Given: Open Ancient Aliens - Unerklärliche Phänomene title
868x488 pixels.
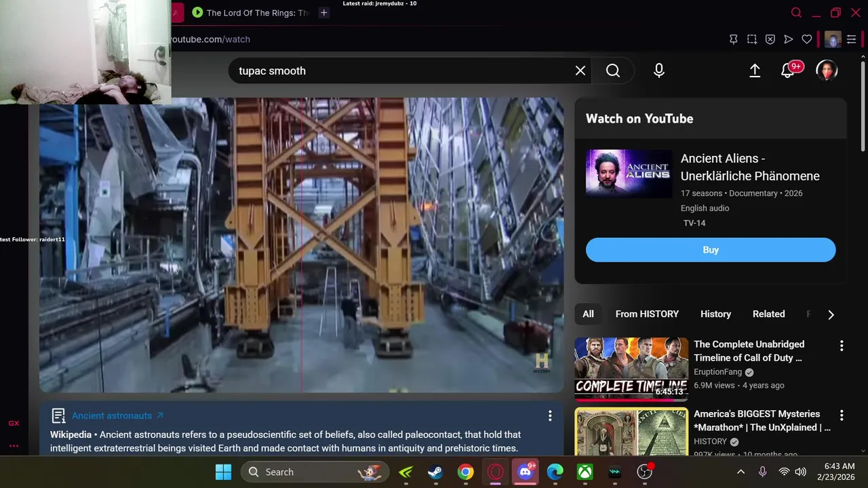Looking at the screenshot, I should click(750, 167).
